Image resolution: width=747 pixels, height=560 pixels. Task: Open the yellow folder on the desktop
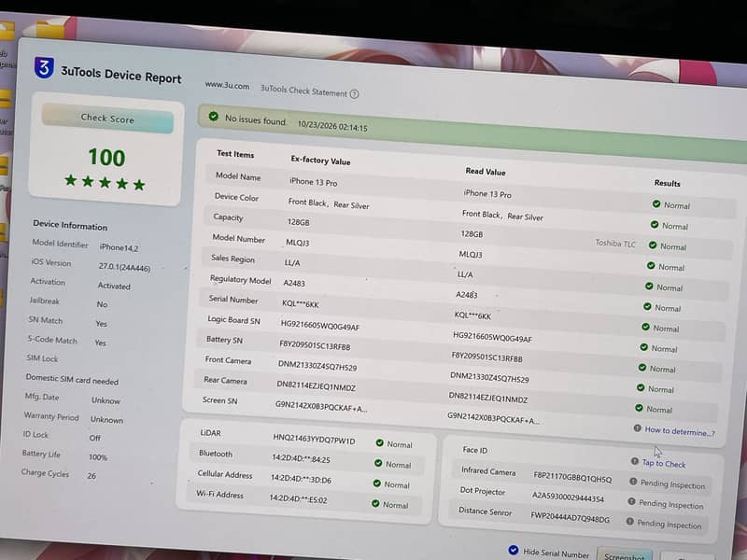(51, 29)
